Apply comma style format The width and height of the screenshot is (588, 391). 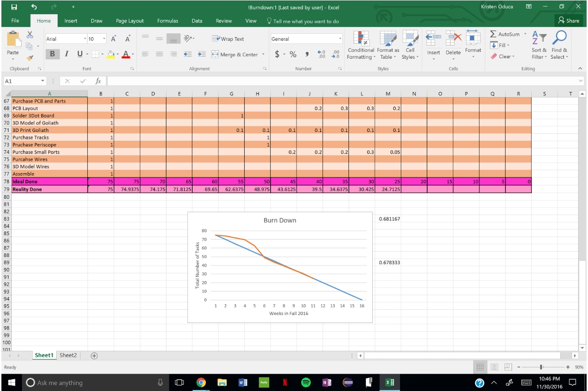[x=308, y=54]
